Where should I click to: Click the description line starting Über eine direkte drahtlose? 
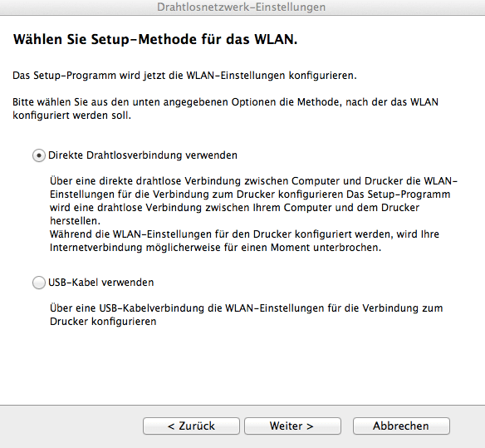click(x=253, y=181)
